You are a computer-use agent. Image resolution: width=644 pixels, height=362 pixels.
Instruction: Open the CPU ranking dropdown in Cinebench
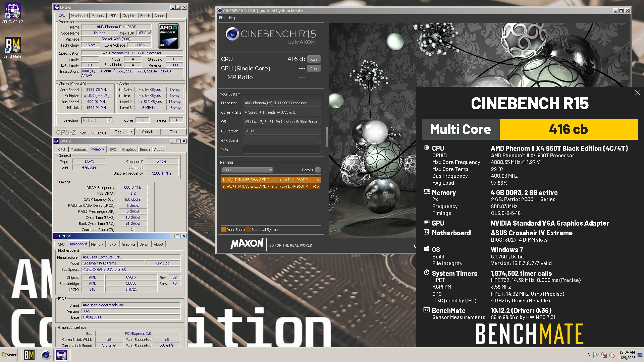click(248, 170)
